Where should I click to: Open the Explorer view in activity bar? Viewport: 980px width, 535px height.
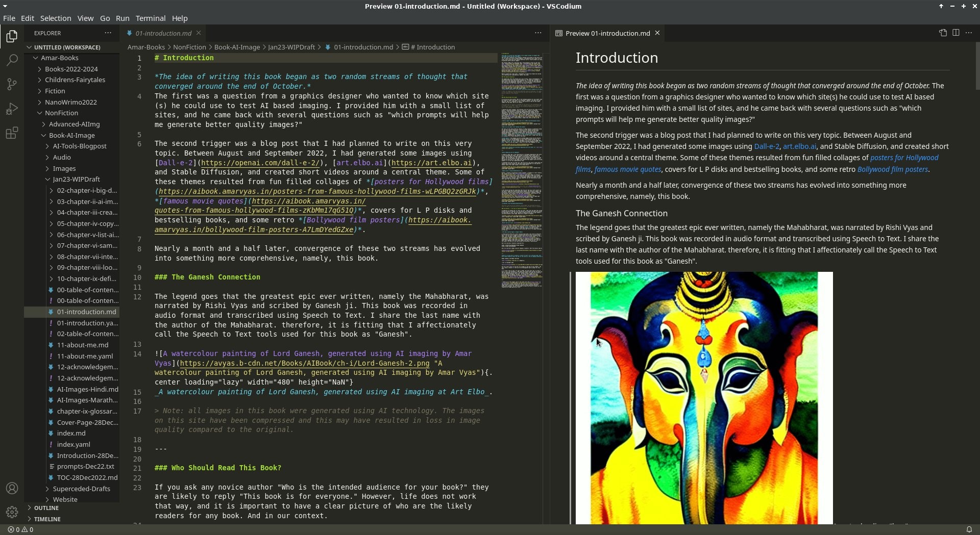(x=12, y=36)
